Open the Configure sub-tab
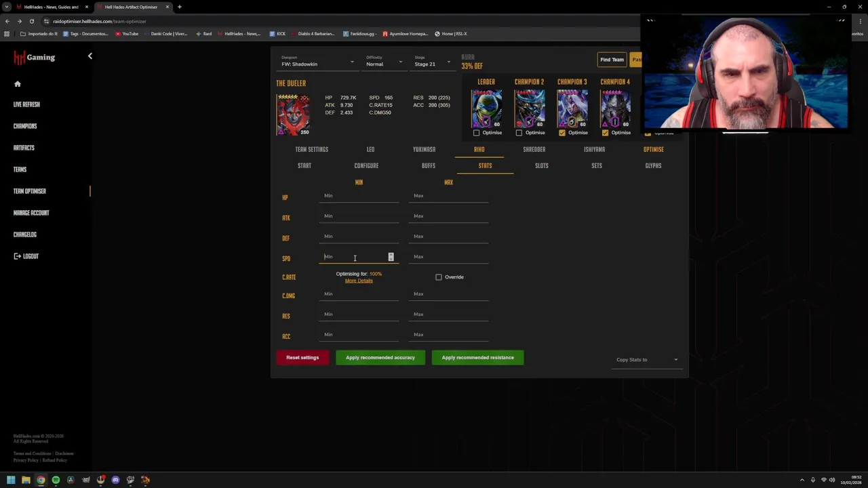The image size is (868, 488). tap(366, 165)
